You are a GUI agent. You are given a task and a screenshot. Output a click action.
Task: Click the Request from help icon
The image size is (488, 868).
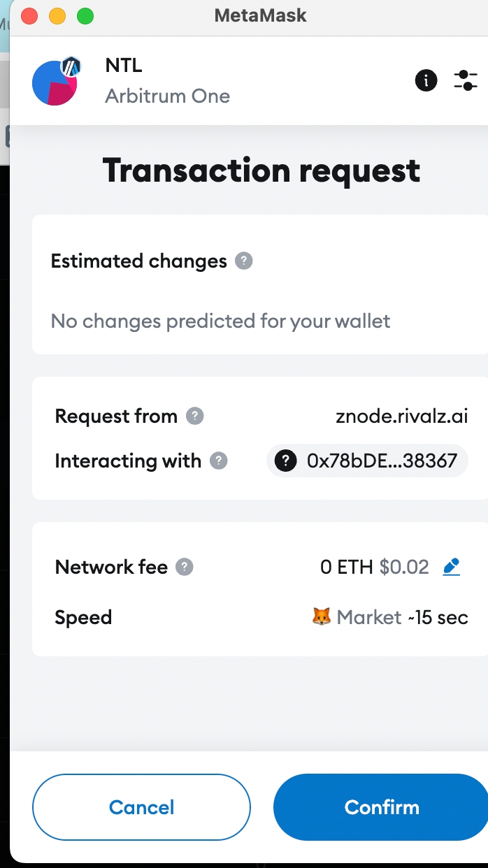pyautogui.click(x=195, y=417)
